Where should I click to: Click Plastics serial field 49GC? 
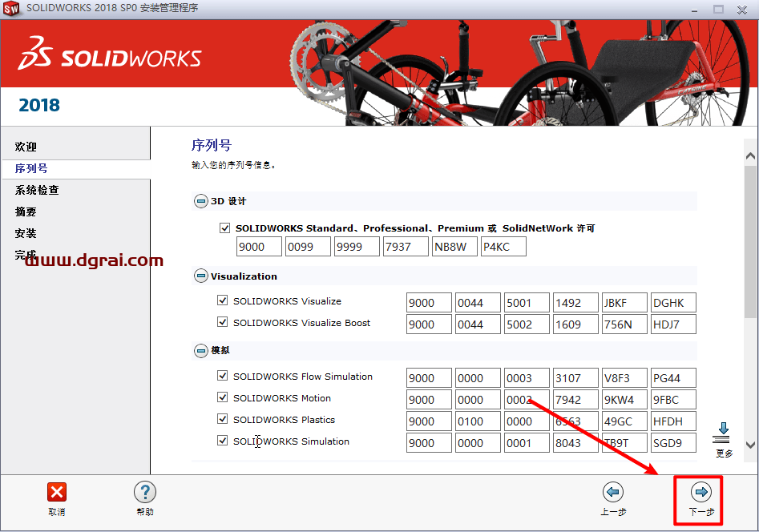[x=624, y=421]
